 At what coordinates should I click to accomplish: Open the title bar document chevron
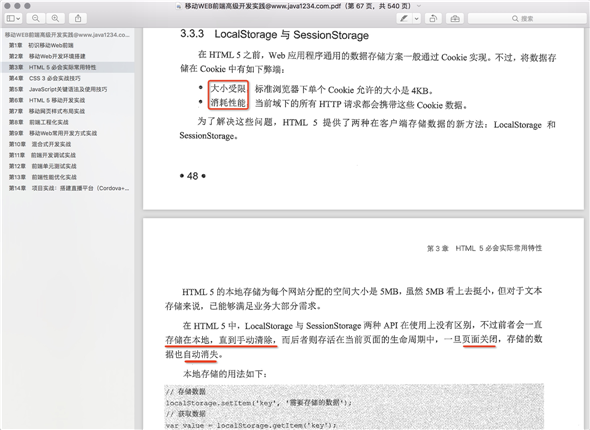pos(419,6)
